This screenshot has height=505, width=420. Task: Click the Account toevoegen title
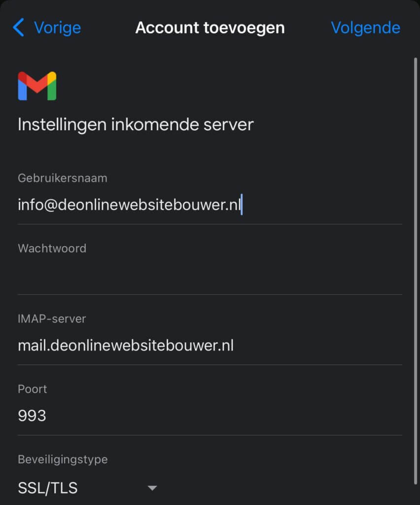210,28
